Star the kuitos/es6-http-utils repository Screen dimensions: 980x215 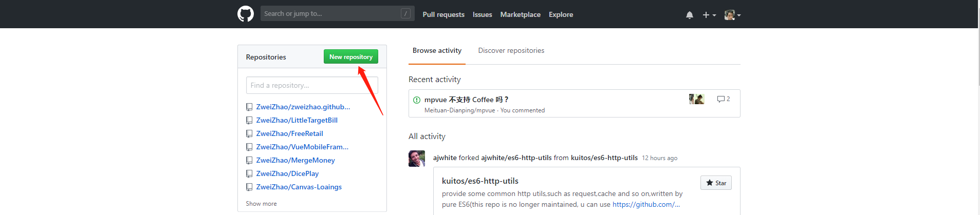tap(716, 183)
